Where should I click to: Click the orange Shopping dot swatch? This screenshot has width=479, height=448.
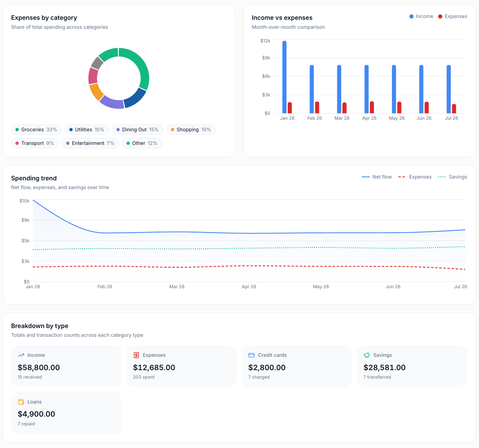(x=172, y=129)
